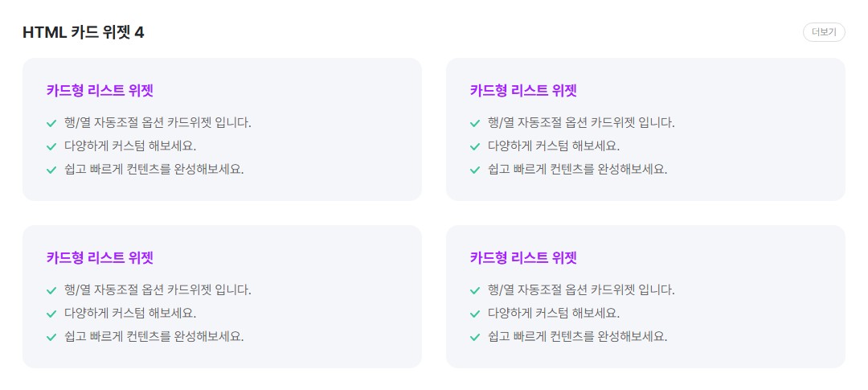Click checkmark icon beside 쉽고 빠르게 in bottom-left card

click(51, 337)
